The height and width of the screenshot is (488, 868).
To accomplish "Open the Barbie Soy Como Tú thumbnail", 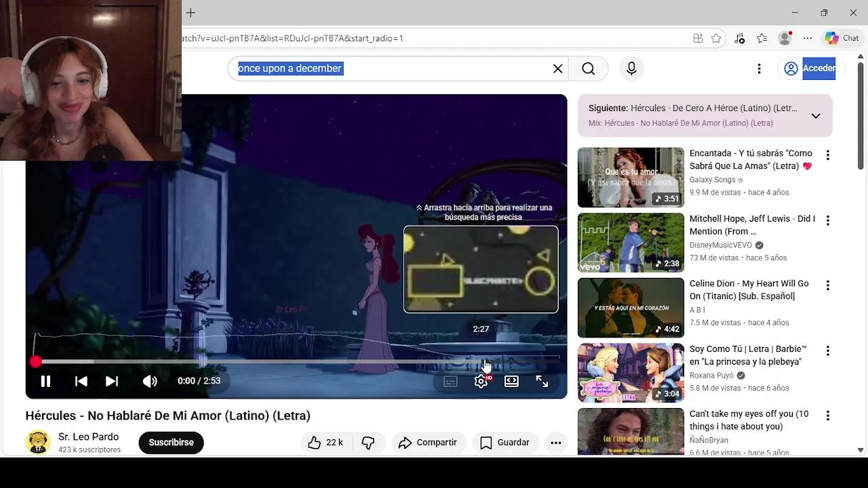I will pos(631,373).
